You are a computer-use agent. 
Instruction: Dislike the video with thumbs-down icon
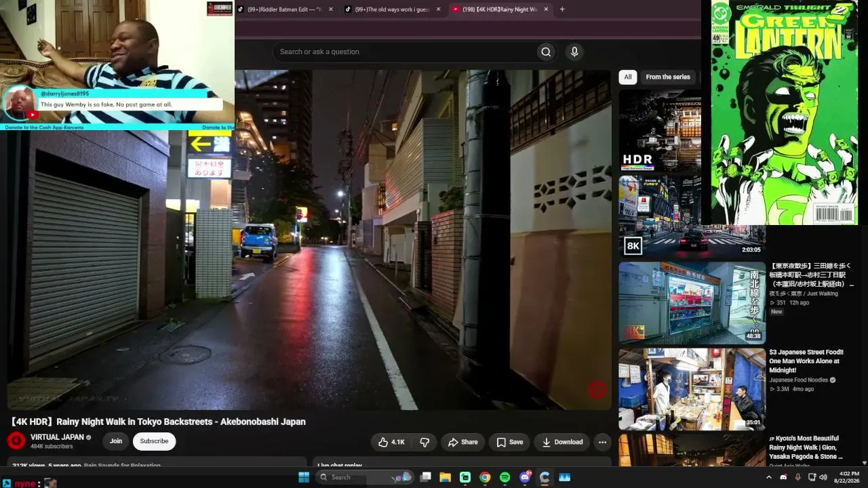(425, 442)
